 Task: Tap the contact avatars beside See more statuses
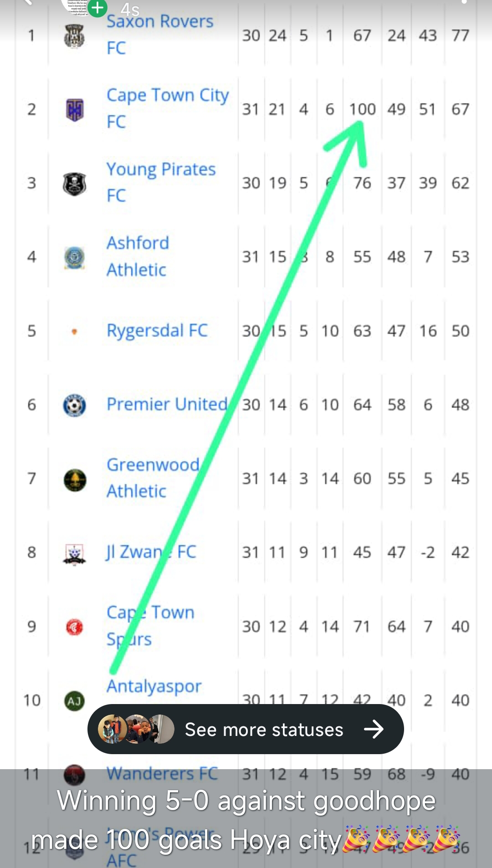tap(136, 729)
